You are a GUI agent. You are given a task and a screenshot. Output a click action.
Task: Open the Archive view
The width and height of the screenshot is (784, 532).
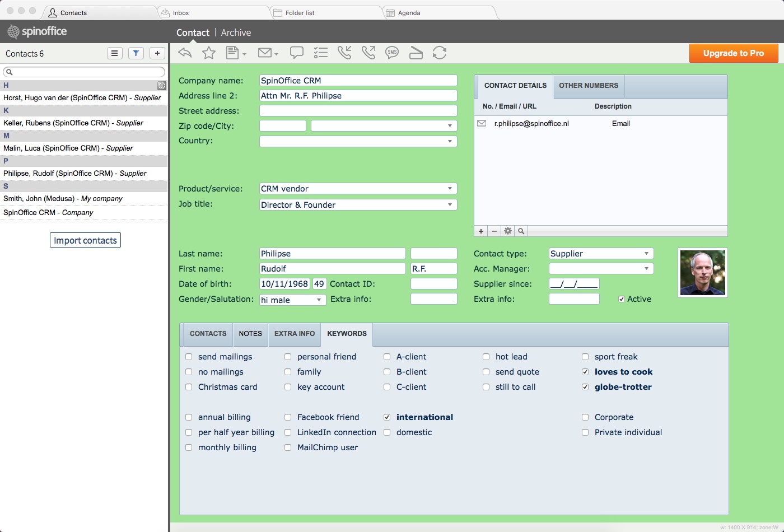pyautogui.click(x=236, y=32)
